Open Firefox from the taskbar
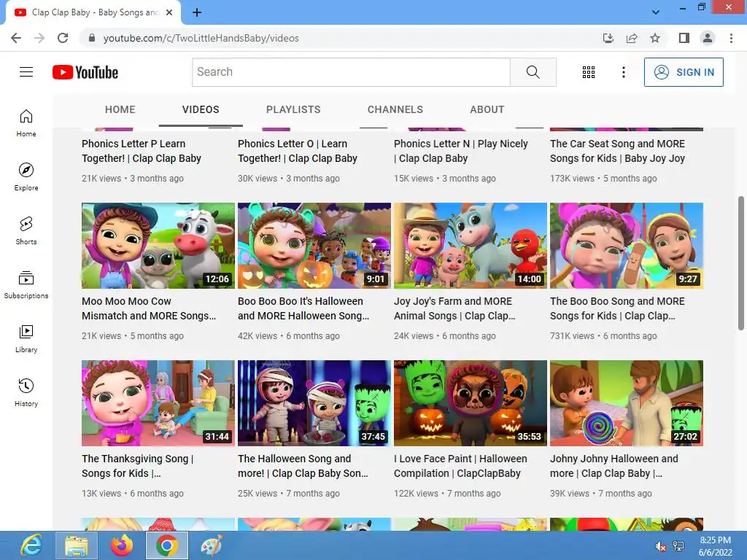 coord(122,545)
